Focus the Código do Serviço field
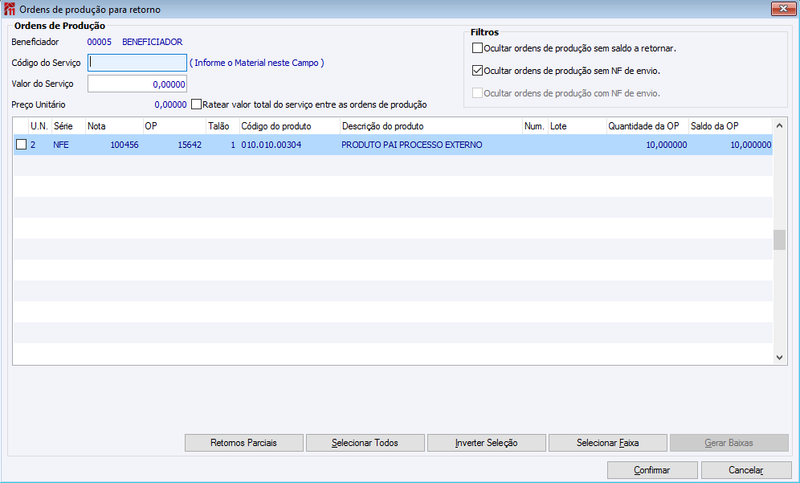 [x=137, y=63]
